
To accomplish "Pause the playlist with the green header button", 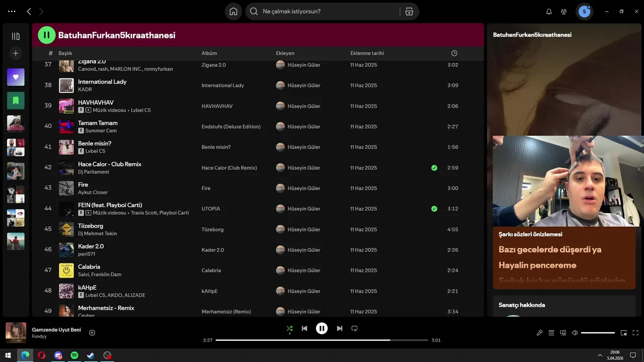I will coord(47,35).
